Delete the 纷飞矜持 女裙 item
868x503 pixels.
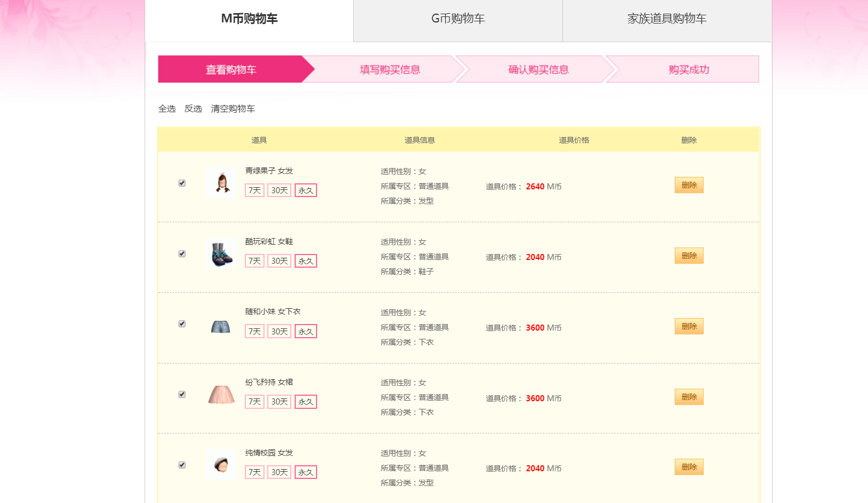(x=689, y=397)
